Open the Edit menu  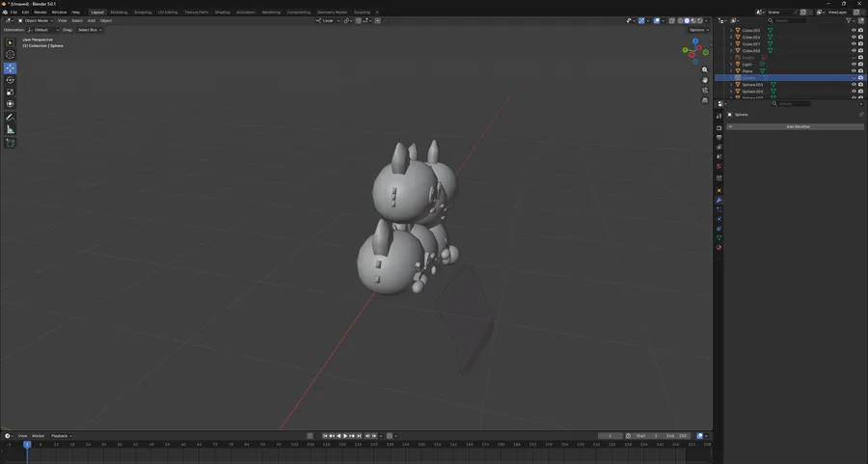pyautogui.click(x=25, y=13)
